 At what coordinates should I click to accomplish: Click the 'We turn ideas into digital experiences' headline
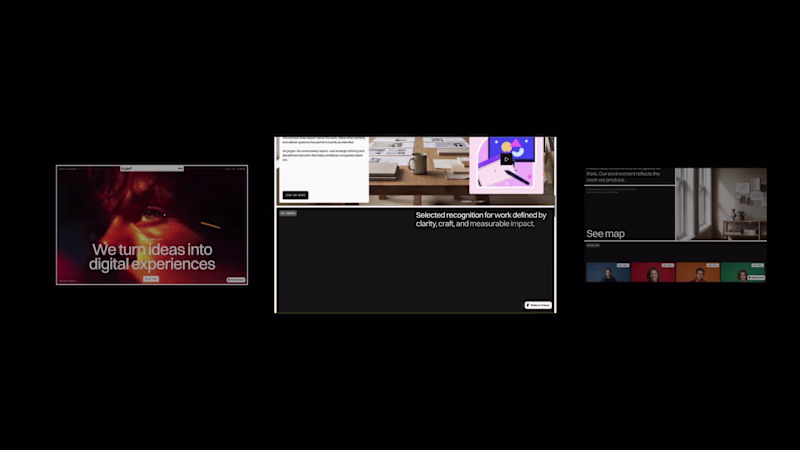click(x=152, y=257)
